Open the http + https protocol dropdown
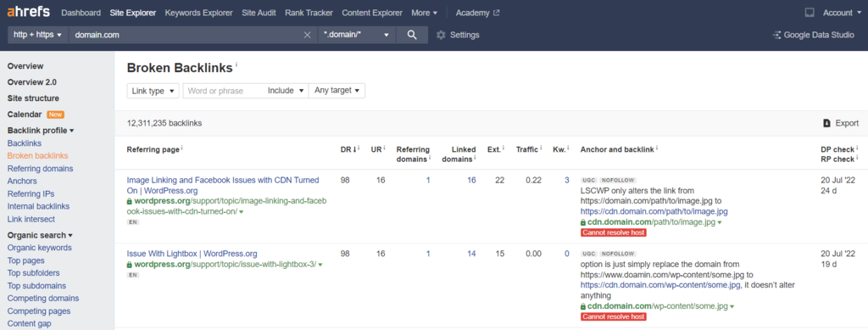This screenshot has width=868, height=330. (37, 34)
